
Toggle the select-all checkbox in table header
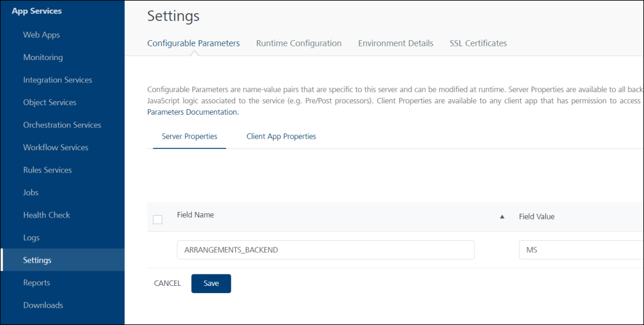pos(158,219)
